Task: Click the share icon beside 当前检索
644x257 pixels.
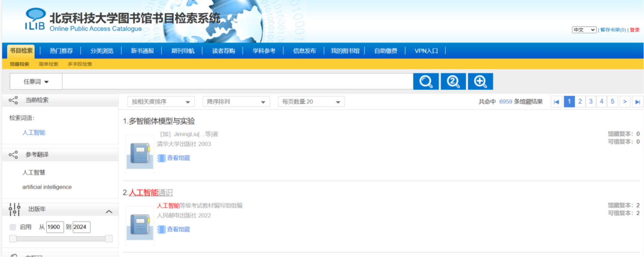Action: pos(13,100)
